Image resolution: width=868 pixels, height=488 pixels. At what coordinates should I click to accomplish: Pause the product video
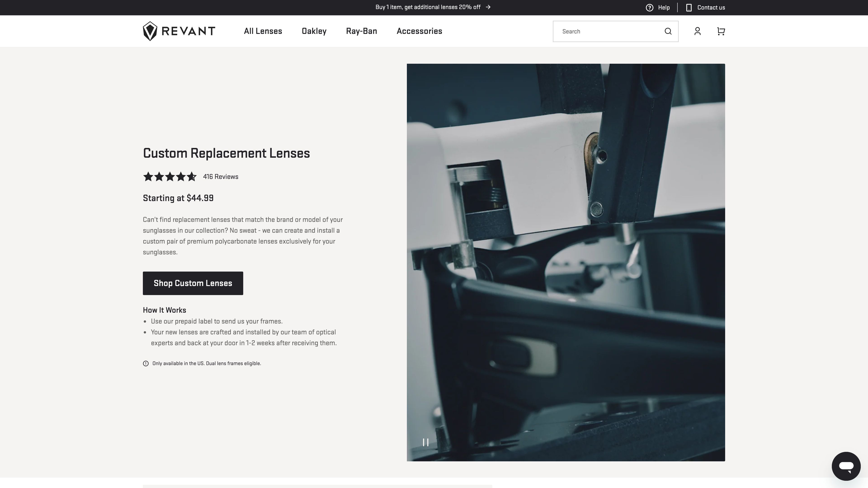[426, 442]
